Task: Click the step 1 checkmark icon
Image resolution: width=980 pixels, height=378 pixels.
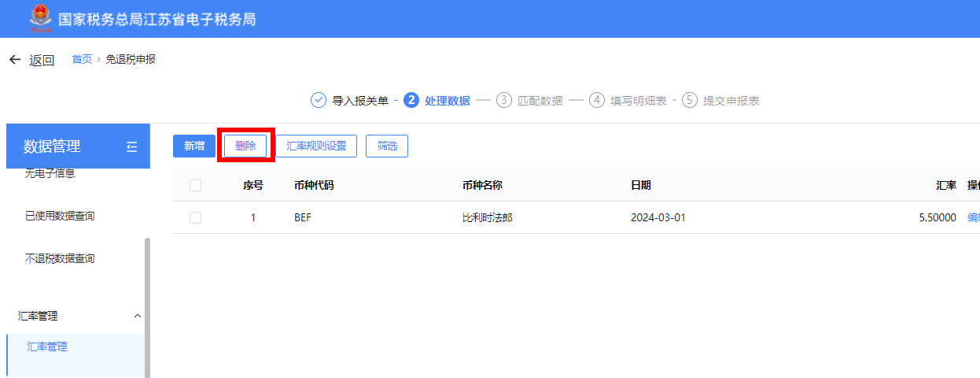Action: click(x=319, y=100)
